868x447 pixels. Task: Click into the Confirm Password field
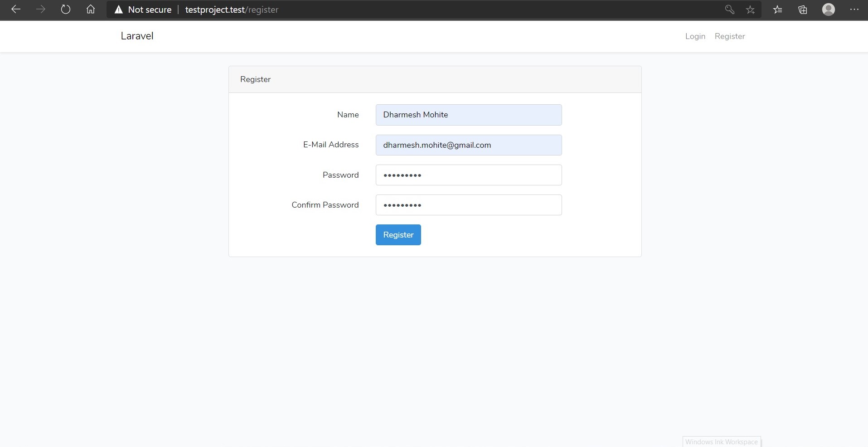(469, 205)
